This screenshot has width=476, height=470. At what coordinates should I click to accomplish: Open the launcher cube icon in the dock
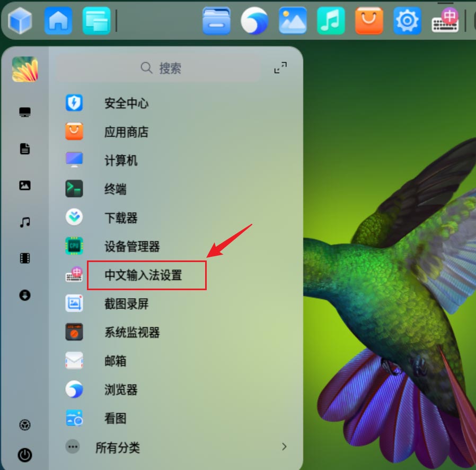(x=20, y=21)
